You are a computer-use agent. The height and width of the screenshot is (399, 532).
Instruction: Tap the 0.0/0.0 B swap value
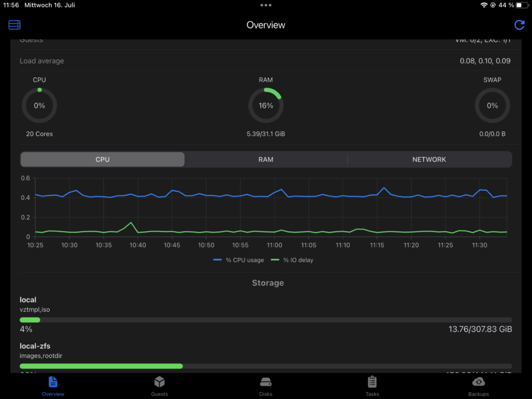[x=493, y=134]
